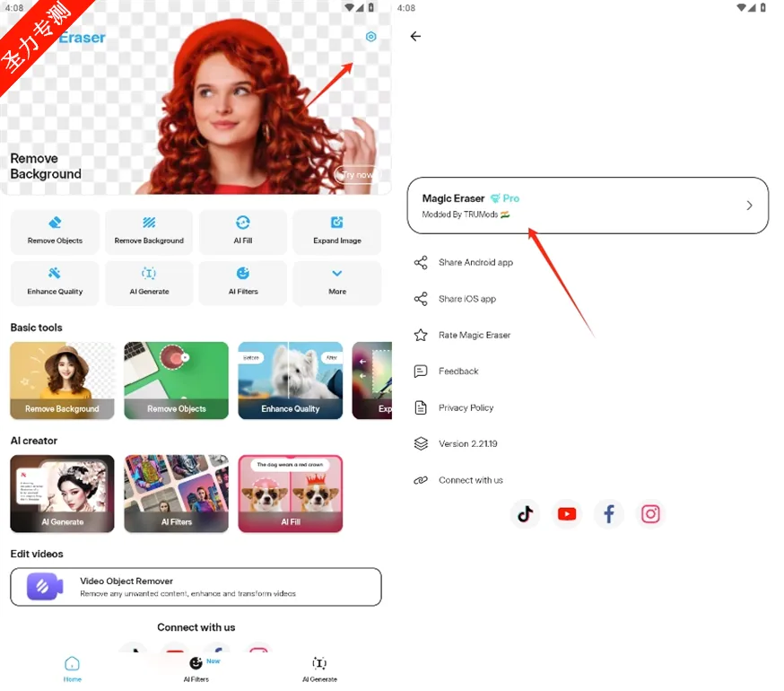This screenshot has height=691, width=784.
Task: Click the Privacy Policy document icon
Action: [x=421, y=407]
